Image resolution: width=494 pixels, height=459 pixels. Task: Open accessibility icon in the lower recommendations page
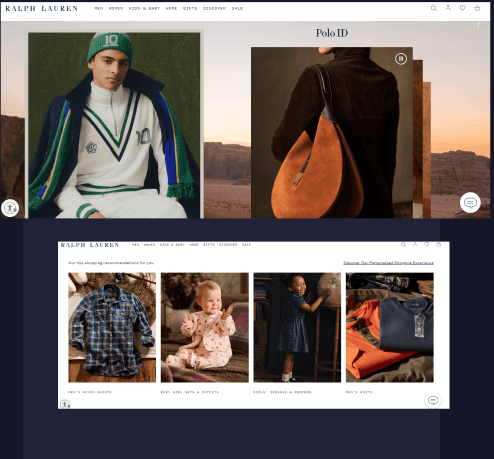point(65,404)
